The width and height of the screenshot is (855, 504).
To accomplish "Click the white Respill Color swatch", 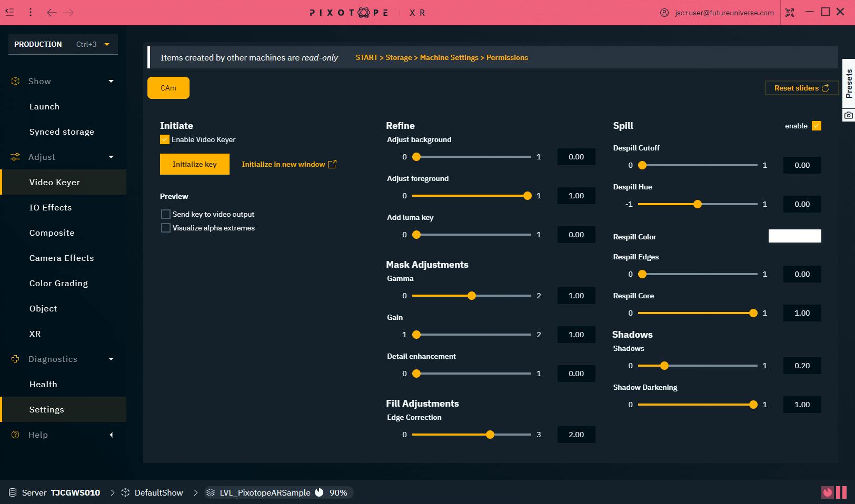I will coord(795,236).
